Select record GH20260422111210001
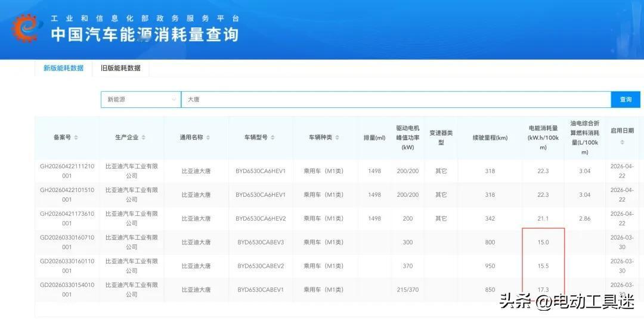Viewport: 644px width, 319px height. (x=67, y=171)
